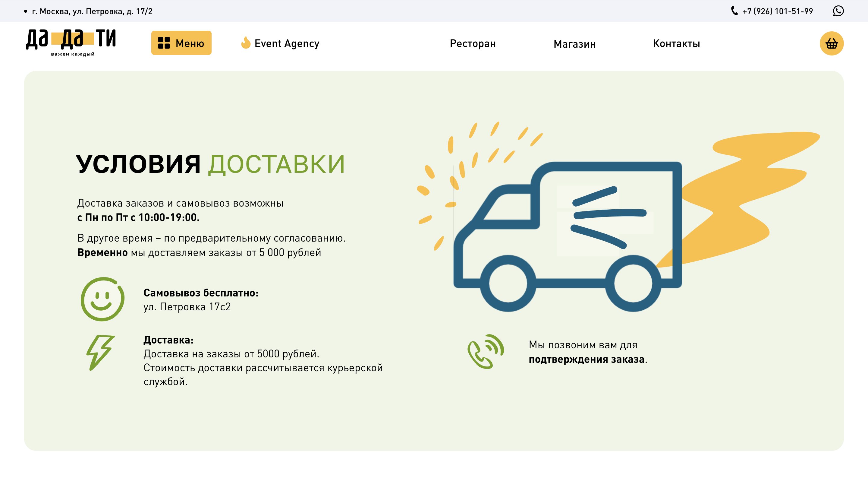Screen dimensions: 868x497
Task: Click the 'важен каждый' tagline under logo
Action: [x=73, y=54]
